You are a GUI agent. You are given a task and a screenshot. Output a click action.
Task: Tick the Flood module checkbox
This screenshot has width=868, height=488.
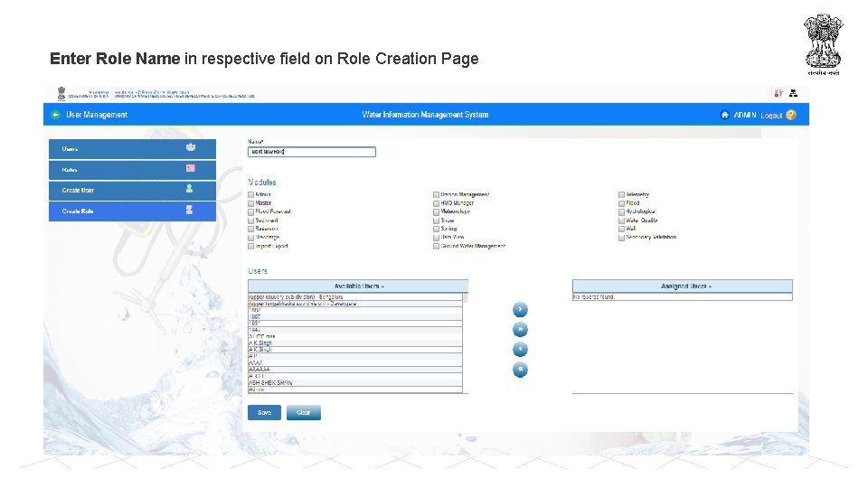click(x=622, y=203)
